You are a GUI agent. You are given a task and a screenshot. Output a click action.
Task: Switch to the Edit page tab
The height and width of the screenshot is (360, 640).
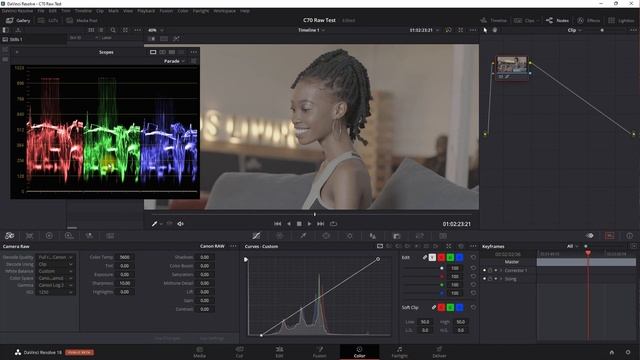point(279,352)
